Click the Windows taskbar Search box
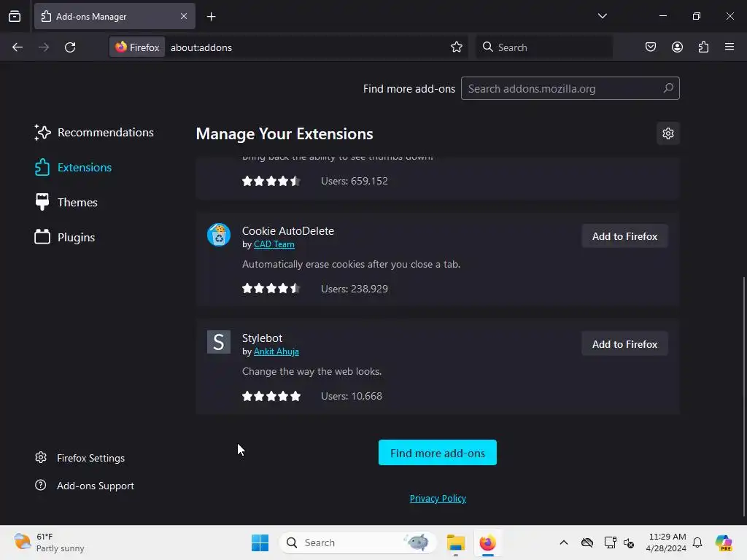 [357, 542]
